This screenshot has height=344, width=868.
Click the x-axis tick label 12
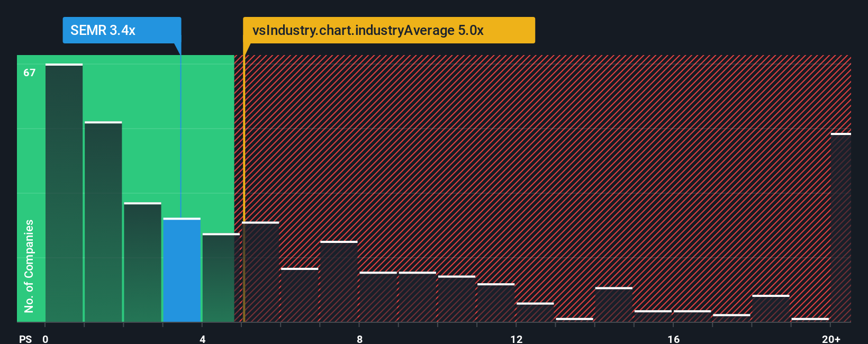pyautogui.click(x=516, y=339)
